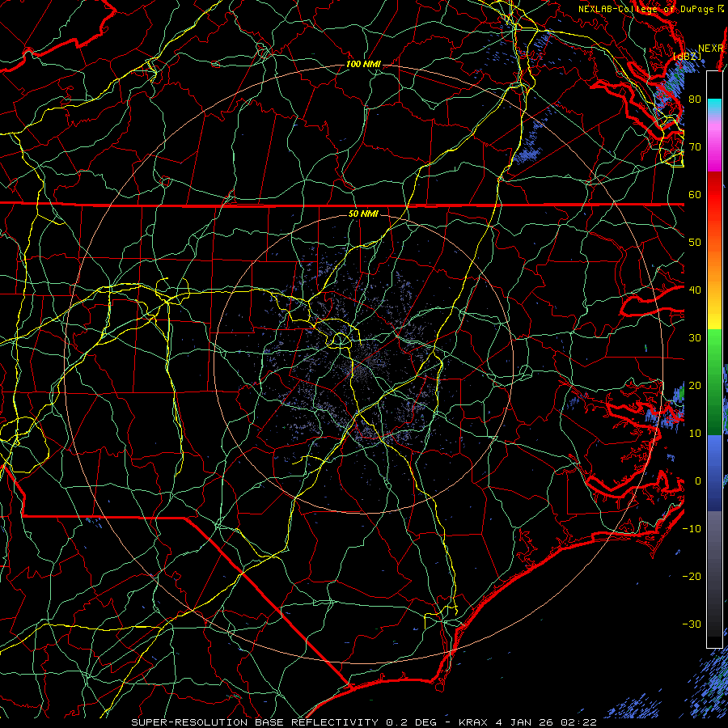Click the 70 value on the dBZ scale

coord(695,146)
